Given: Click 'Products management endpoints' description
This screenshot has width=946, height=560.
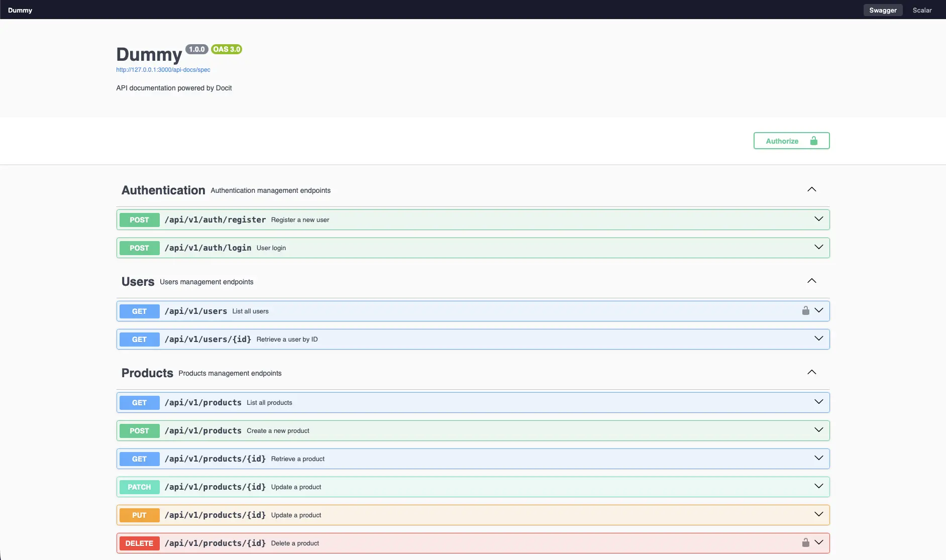Looking at the screenshot, I should [x=230, y=373].
